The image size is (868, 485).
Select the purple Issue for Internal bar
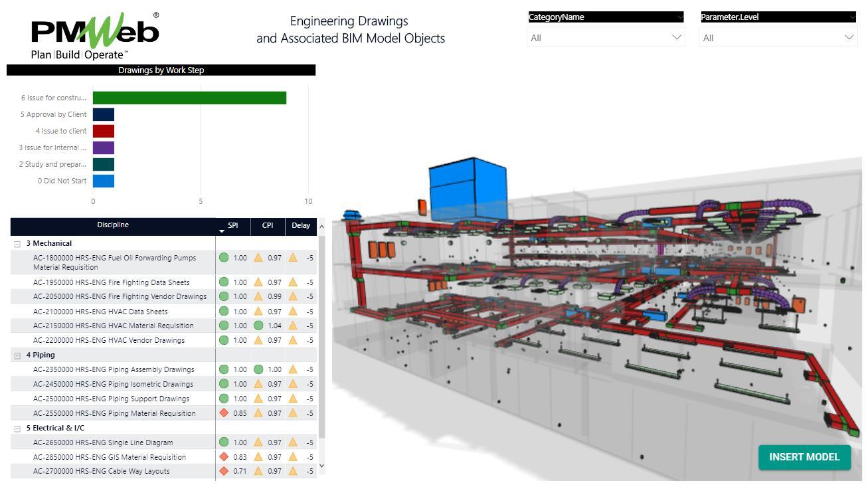coord(104,148)
